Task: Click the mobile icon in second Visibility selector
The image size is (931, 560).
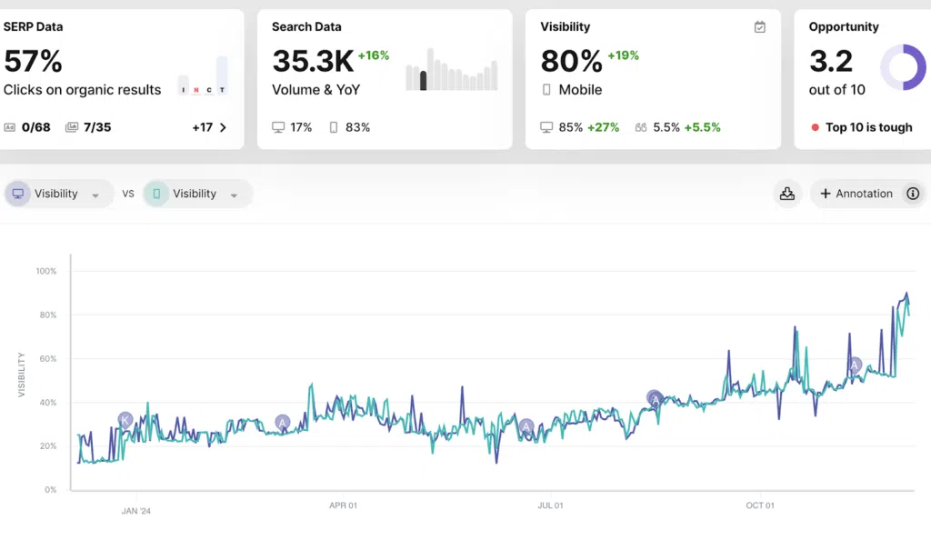Action: pyautogui.click(x=156, y=194)
